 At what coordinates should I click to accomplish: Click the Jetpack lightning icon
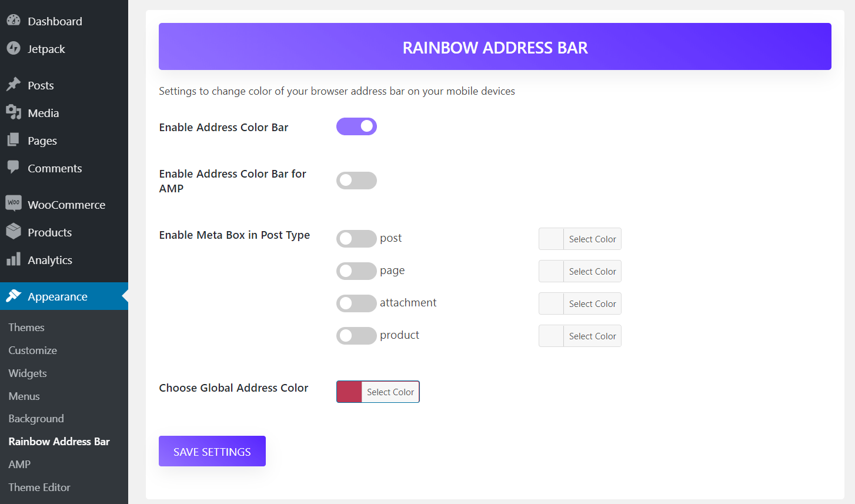14,48
